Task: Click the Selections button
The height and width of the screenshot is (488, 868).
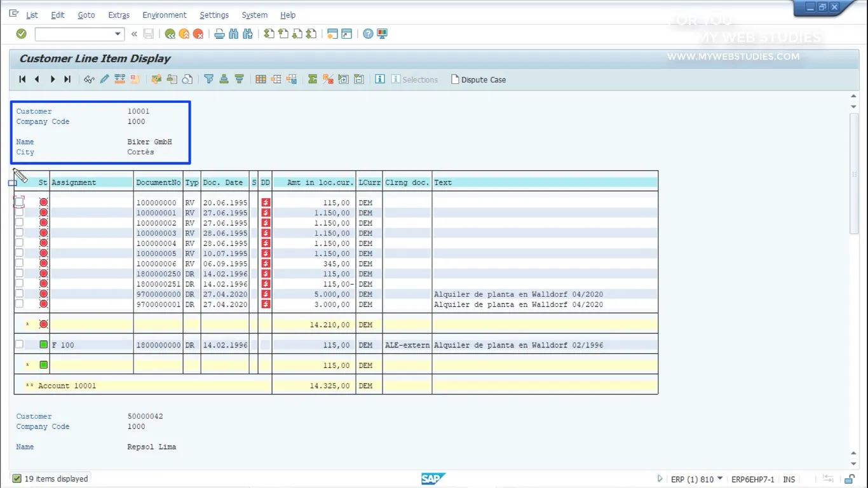Action: [414, 79]
